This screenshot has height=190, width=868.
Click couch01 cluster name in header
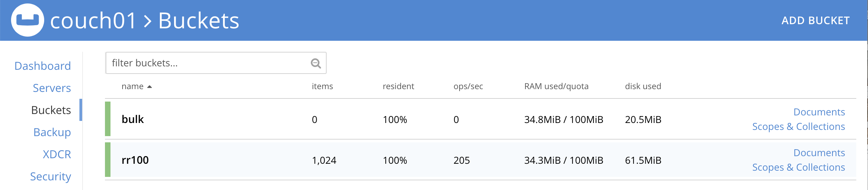pos(93,21)
